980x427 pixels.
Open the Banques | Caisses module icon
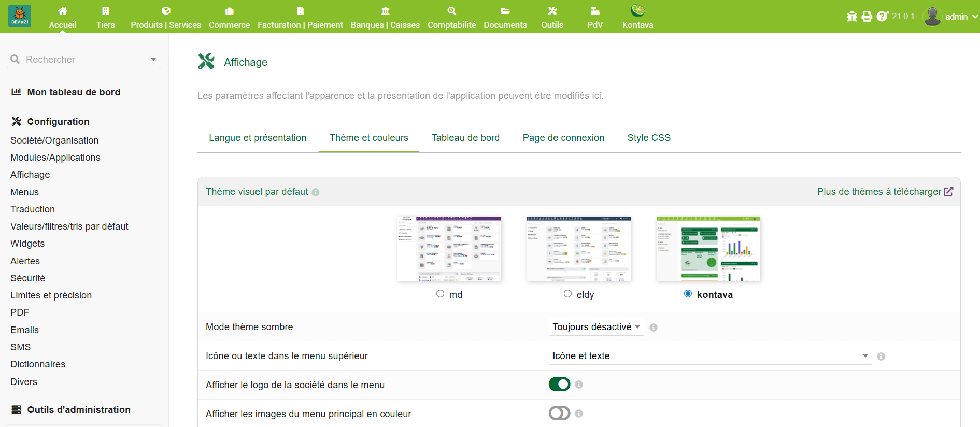[x=386, y=11]
